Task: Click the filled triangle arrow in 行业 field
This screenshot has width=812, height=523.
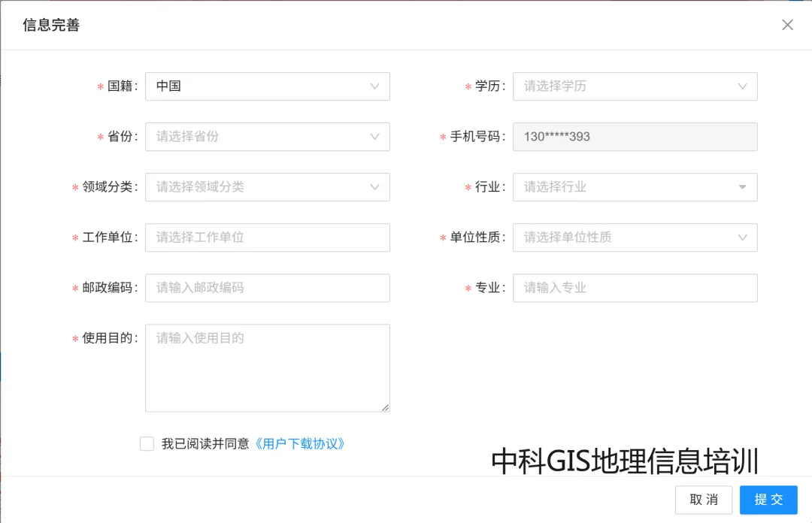Action: (742, 187)
